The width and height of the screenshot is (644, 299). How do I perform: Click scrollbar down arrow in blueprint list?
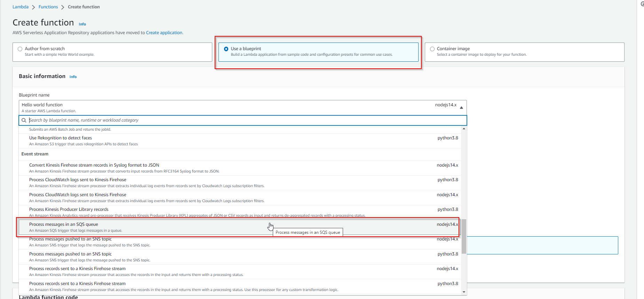(464, 292)
